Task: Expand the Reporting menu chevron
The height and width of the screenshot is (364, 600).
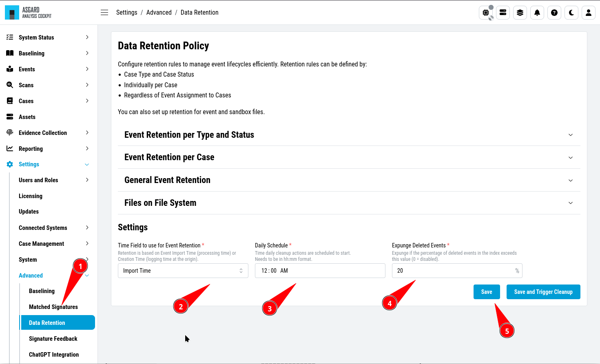Action: pyautogui.click(x=87, y=148)
